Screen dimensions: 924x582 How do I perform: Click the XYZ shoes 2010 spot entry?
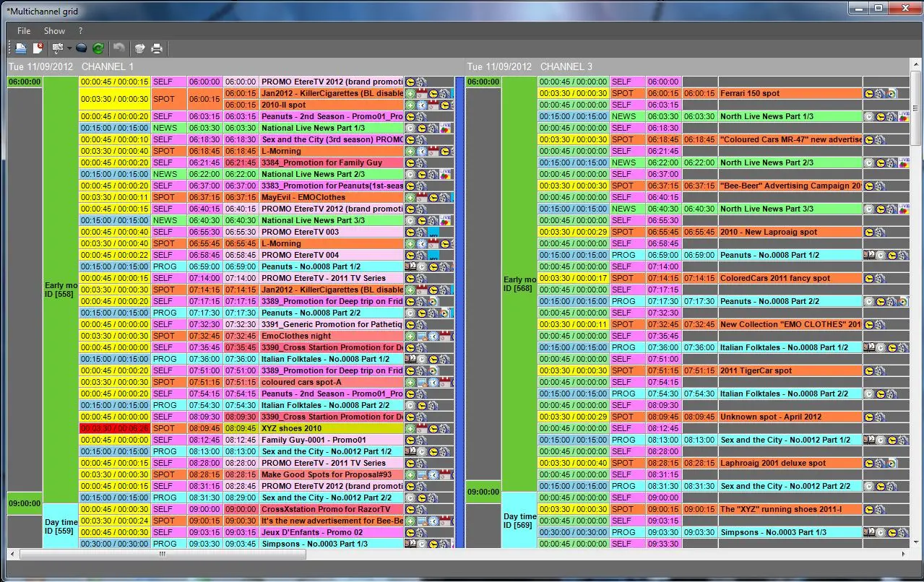pos(331,428)
